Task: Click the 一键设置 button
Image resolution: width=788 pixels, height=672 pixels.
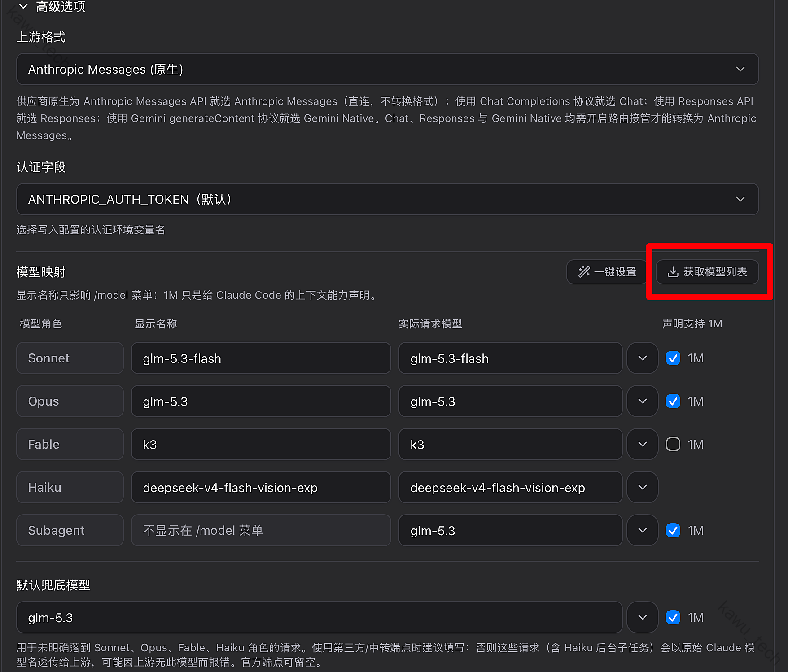Action: coord(607,272)
